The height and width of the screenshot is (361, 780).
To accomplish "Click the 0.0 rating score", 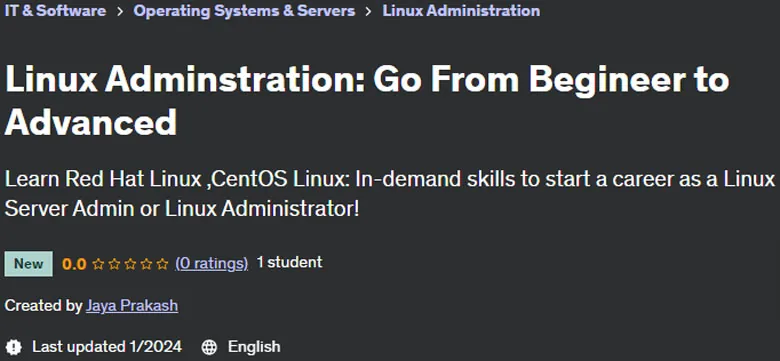I will coord(74,264).
